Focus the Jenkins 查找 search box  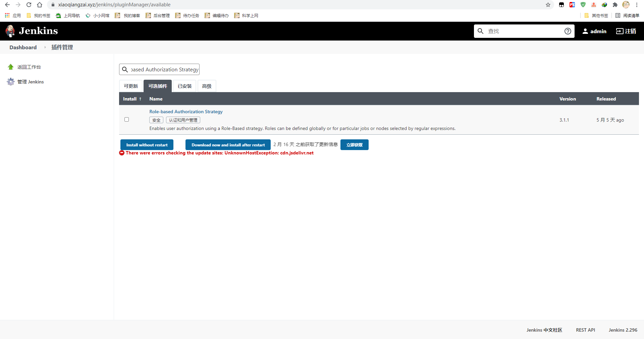524,31
